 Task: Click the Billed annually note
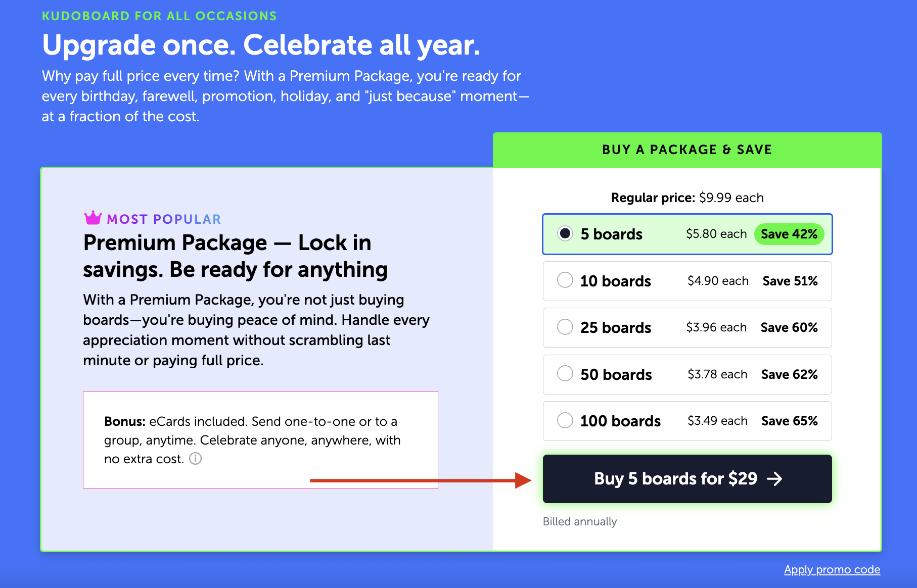pyautogui.click(x=580, y=521)
